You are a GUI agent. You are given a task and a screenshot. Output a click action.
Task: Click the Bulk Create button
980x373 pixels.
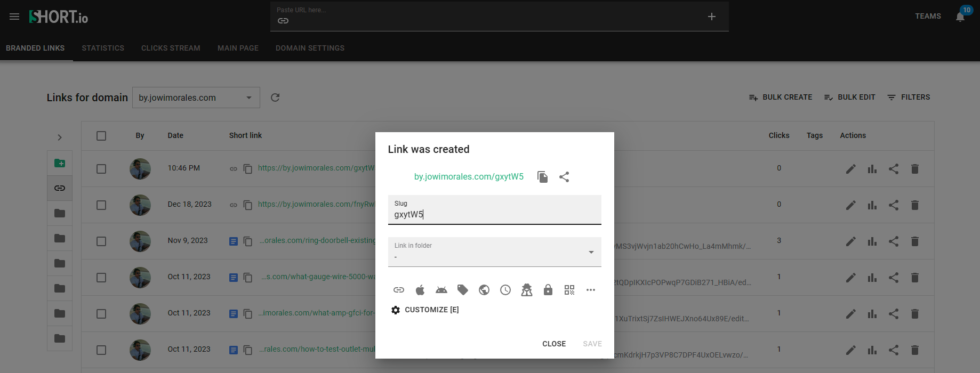[781, 98]
